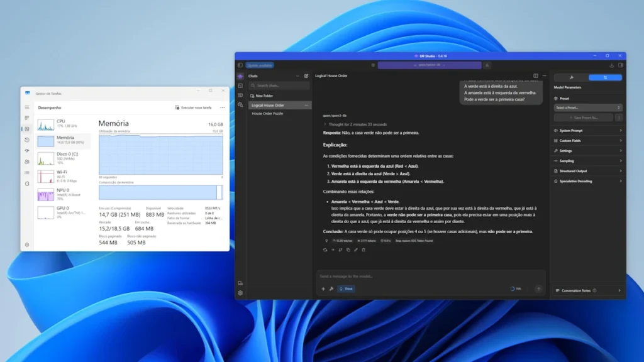Open Task Manager settings gear
644x362 pixels.
[x=27, y=245]
